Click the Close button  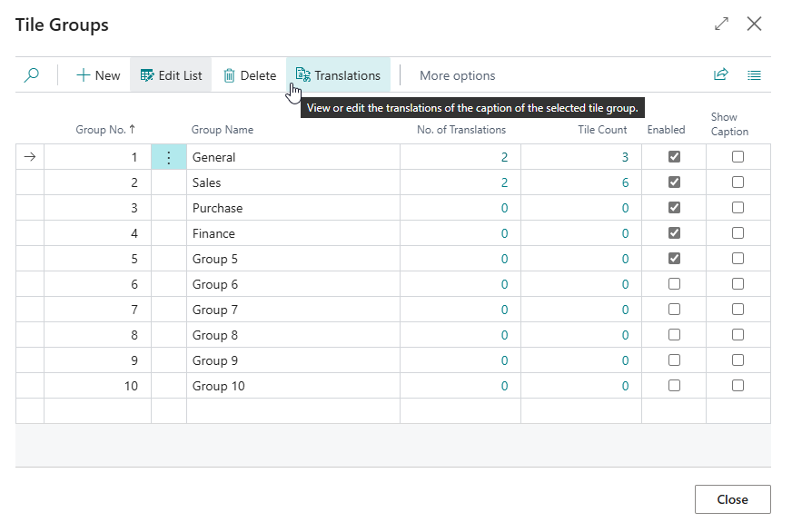(x=732, y=499)
